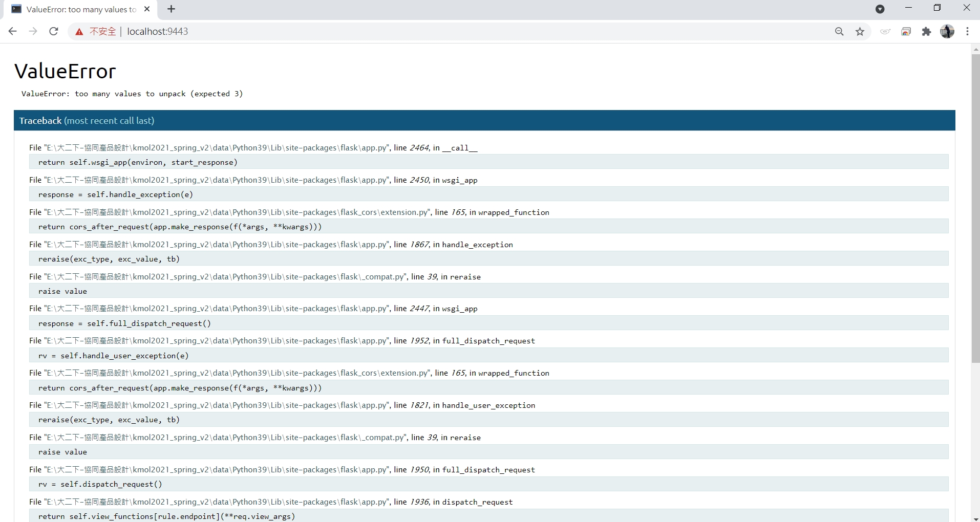This screenshot has width=980, height=522.
Task: Open first 'raise value' code line
Action: 489,291
